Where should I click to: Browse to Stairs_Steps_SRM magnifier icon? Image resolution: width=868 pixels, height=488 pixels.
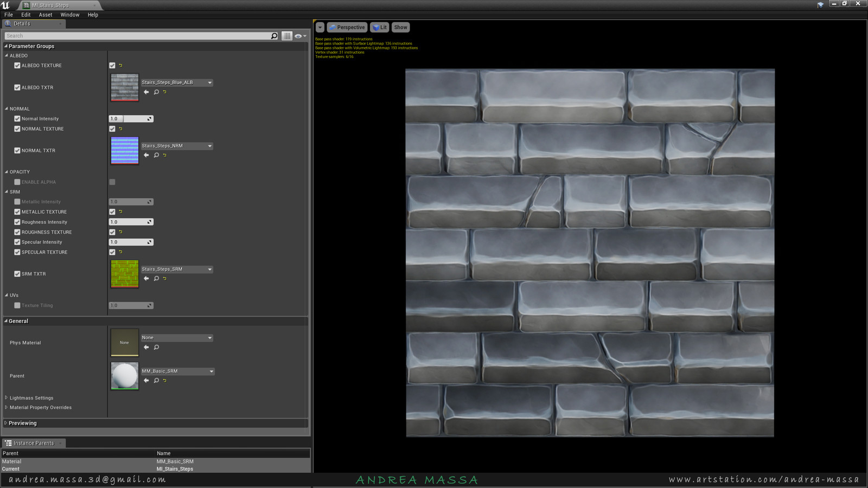[156, 279]
